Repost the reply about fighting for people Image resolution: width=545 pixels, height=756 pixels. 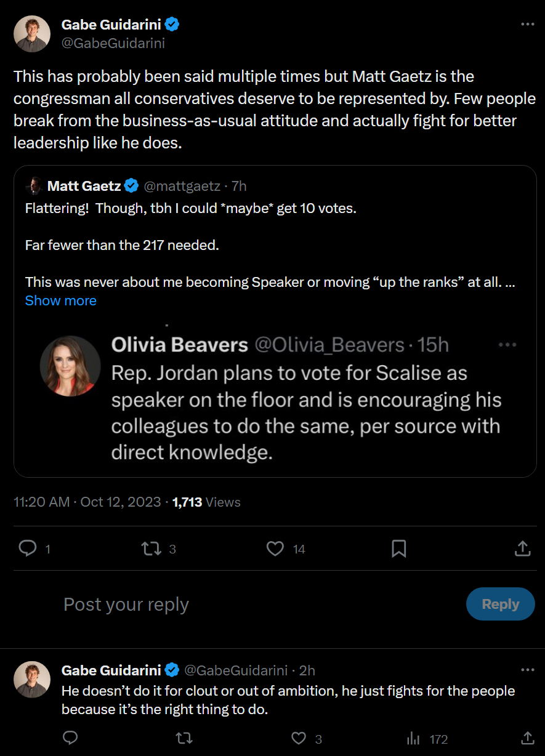click(184, 738)
